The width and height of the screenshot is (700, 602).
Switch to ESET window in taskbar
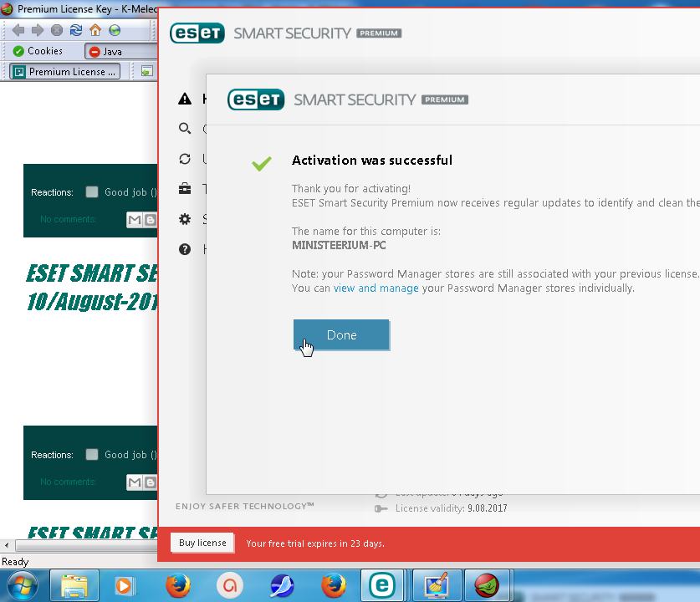click(x=382, y=585)
